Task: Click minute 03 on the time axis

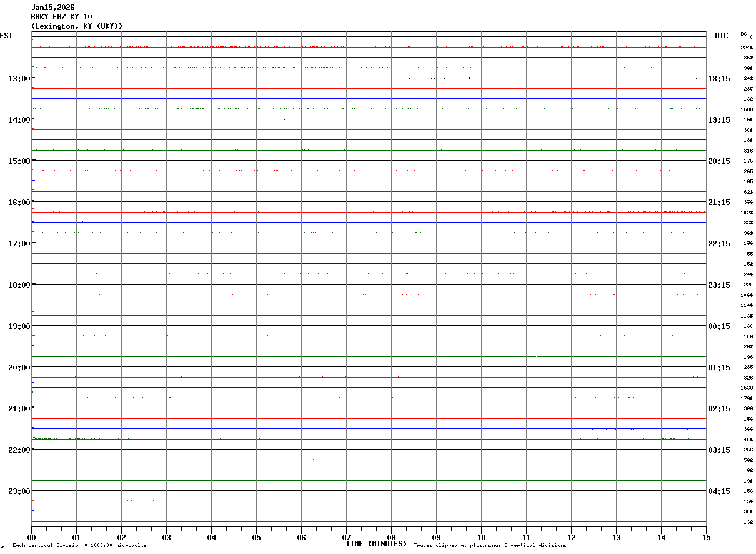Action: (x=166, y=537)
